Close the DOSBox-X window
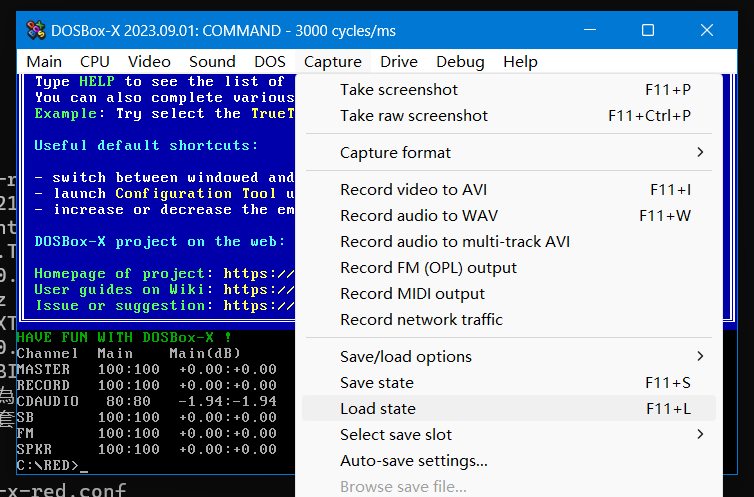This screenshot has height=497, width=754. 706,30
